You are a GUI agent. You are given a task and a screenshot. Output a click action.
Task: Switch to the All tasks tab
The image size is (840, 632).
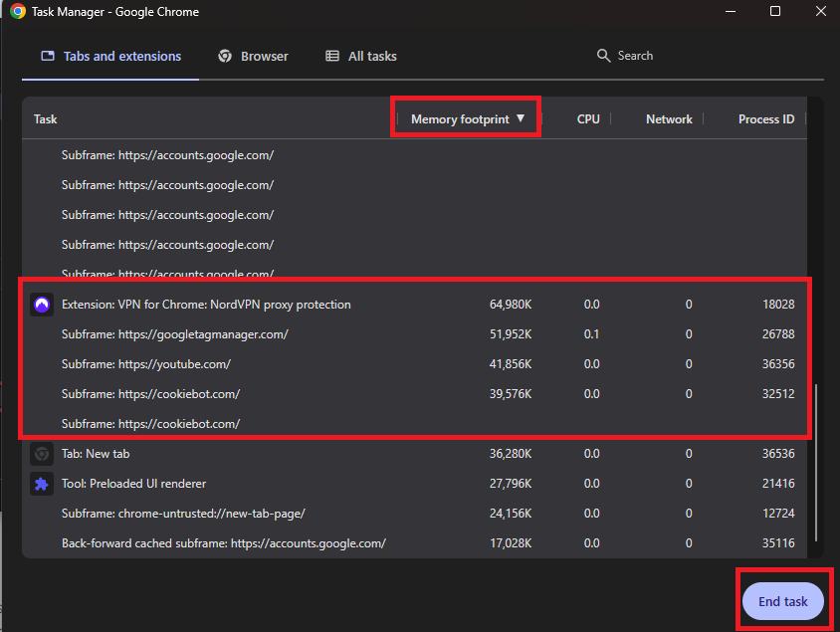[x=360, y=56]
